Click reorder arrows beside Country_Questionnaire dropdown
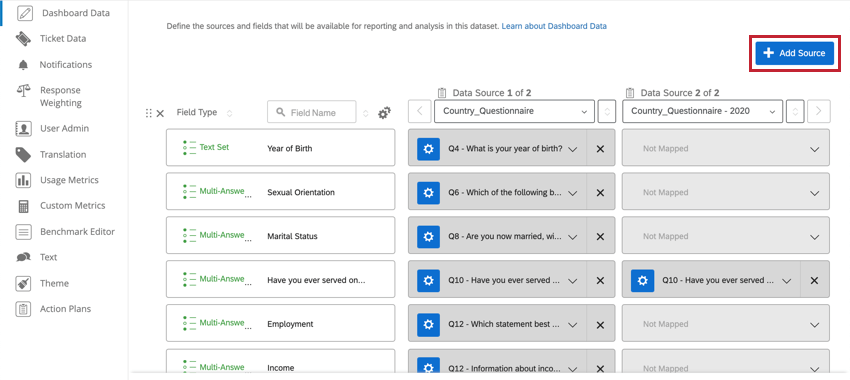This screenshot has height=380, width=850. (x=607, y=112)
